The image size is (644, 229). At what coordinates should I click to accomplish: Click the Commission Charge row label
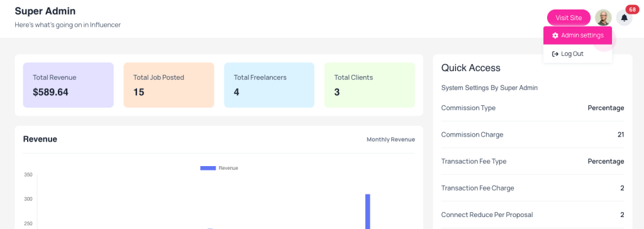472,135
